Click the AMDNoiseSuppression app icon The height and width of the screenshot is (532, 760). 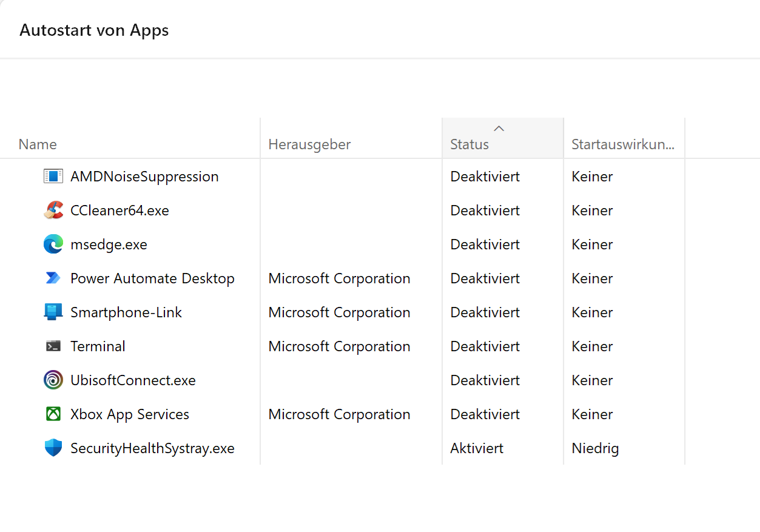[53, 177]
